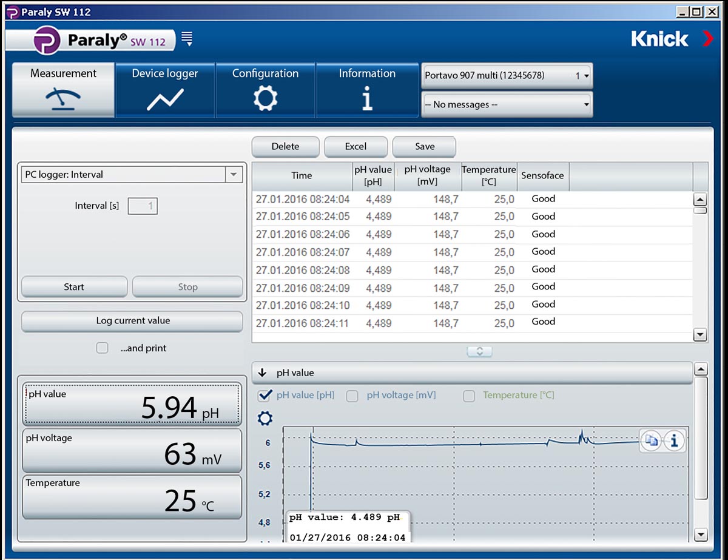Image resolution: width=728 pixels, height=560 pixels.
Task: Open the Measurement gauge tab
Action: tap(63, 90)
